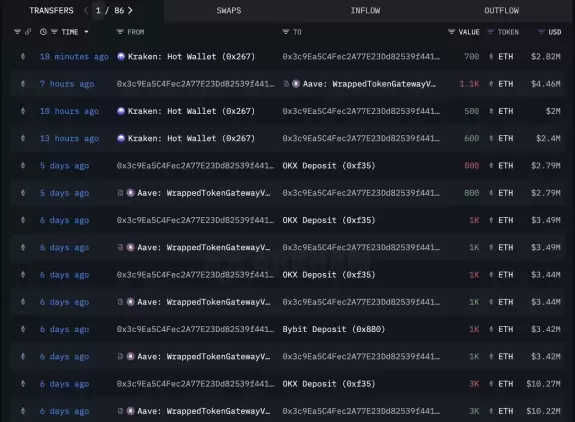The width and height of the screenshot is (575, 422).
Task: Click Kraken logo in the 10 hours row
Action: tap(121, 111)
